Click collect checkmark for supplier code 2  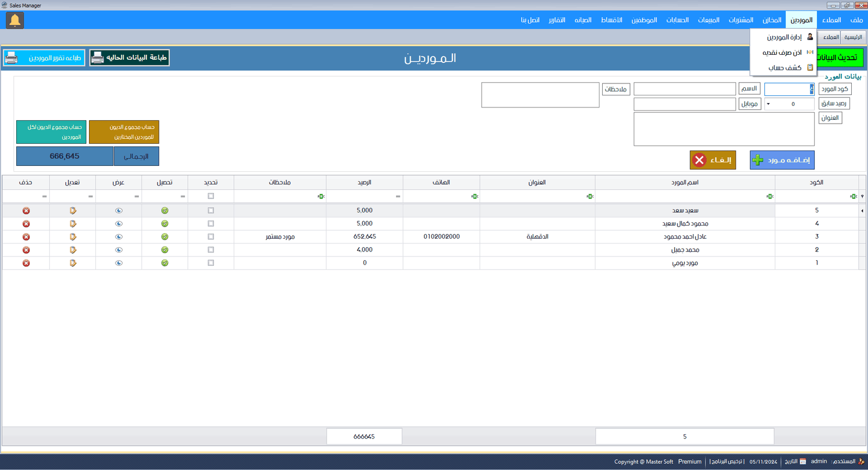(x=165, y=250)
